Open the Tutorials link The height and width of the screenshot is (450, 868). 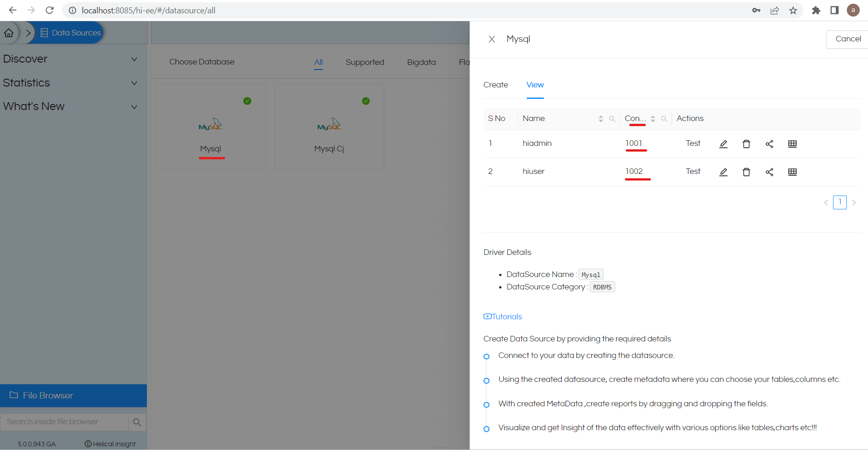tap(502, 317)
